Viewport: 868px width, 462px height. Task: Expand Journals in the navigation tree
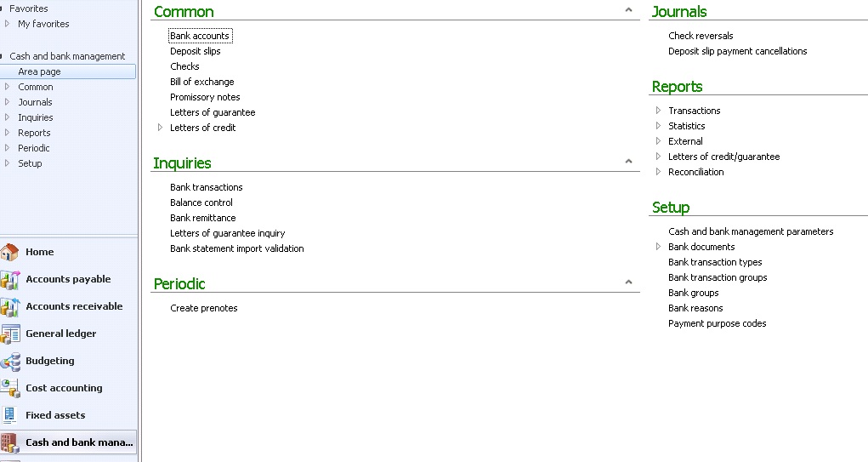pyautogui.click(x=8, y=102)
